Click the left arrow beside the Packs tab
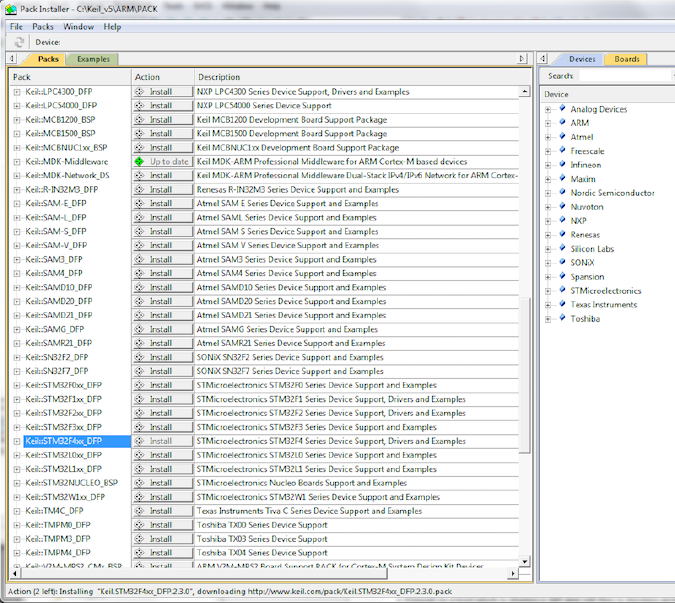Image resolution: width=675 pixels, height=603 pixels. point(12,58)
